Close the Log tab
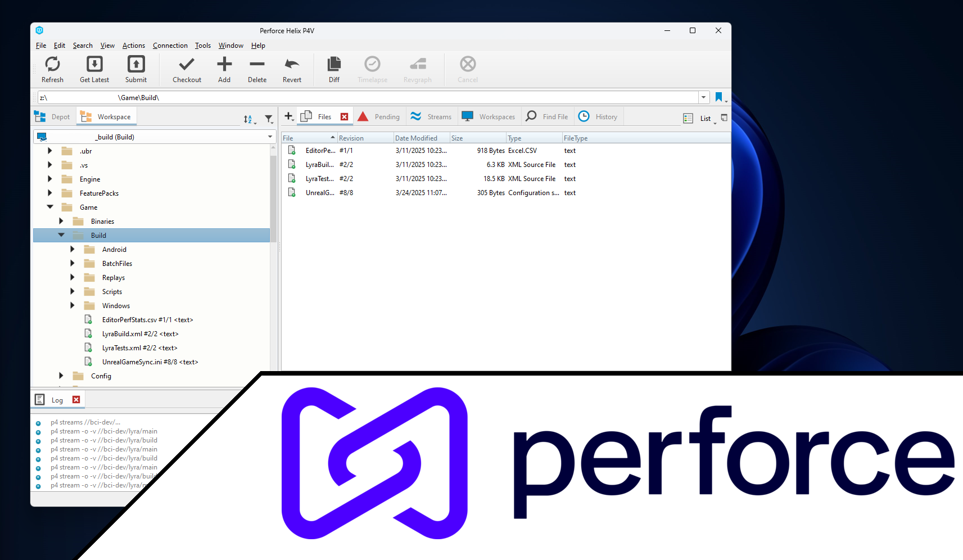This screenshot has width=963, height=560. click(76, 400)
